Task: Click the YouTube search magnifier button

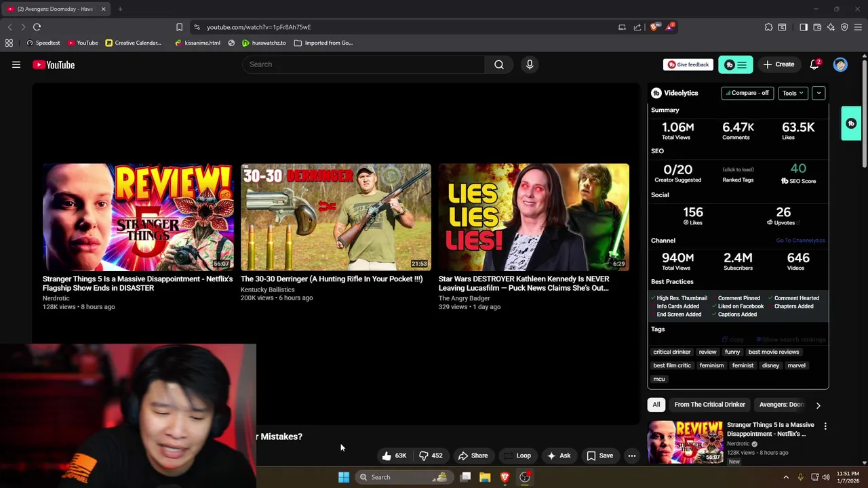Action: pyautogui.click(x=499, y=64)
